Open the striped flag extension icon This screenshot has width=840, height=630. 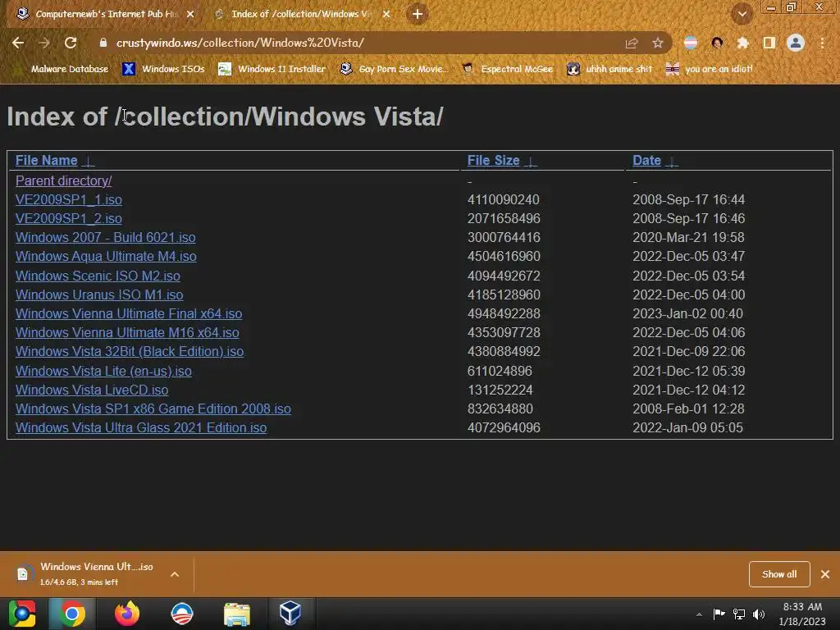pyautogui.click(x=691, y=43)
